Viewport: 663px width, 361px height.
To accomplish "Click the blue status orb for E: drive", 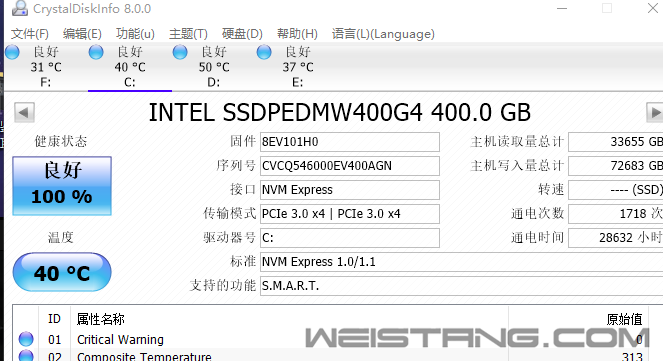I will tap(264, 52).
